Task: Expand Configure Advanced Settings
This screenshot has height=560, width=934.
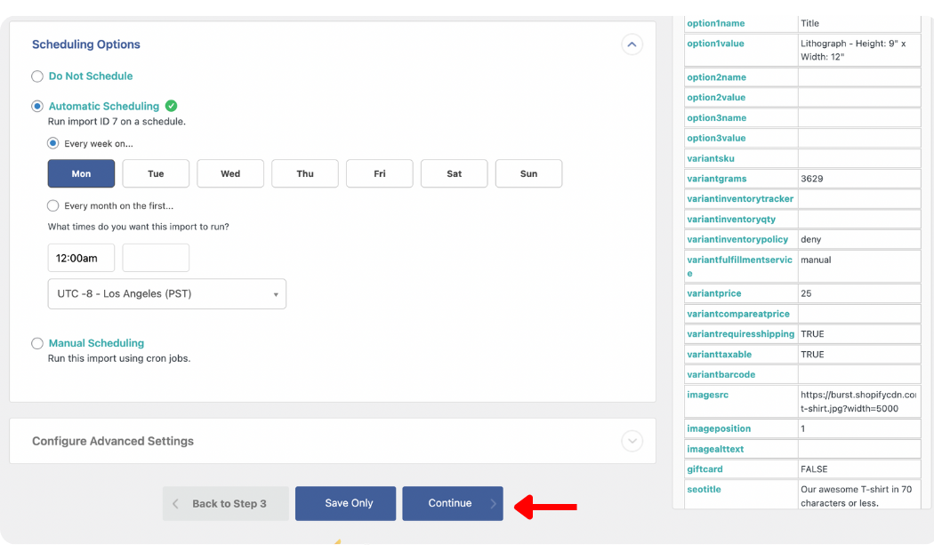Action: (x=632, y=441)
